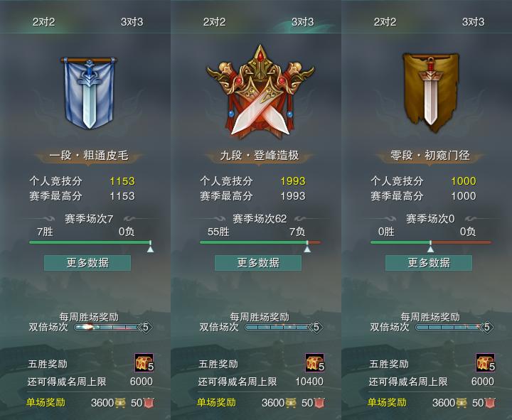Click the yellow tattered banner sword emblem
Viewport: 512px width, 420px height.
430,92
